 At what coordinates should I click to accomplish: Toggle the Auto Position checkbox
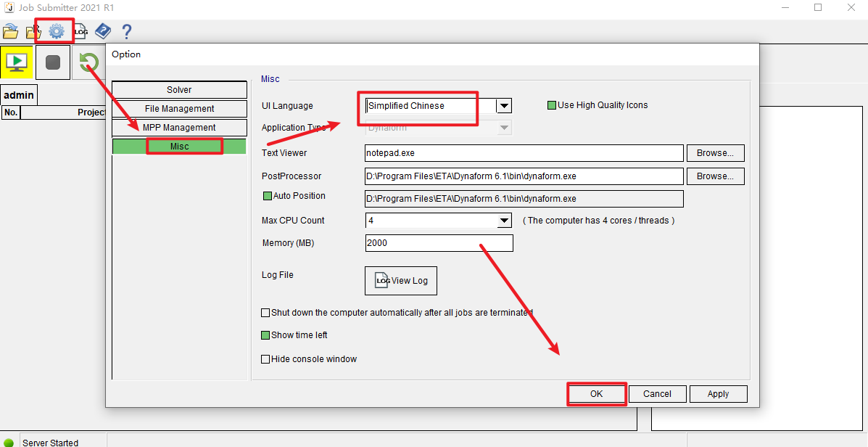pos(268,195)
